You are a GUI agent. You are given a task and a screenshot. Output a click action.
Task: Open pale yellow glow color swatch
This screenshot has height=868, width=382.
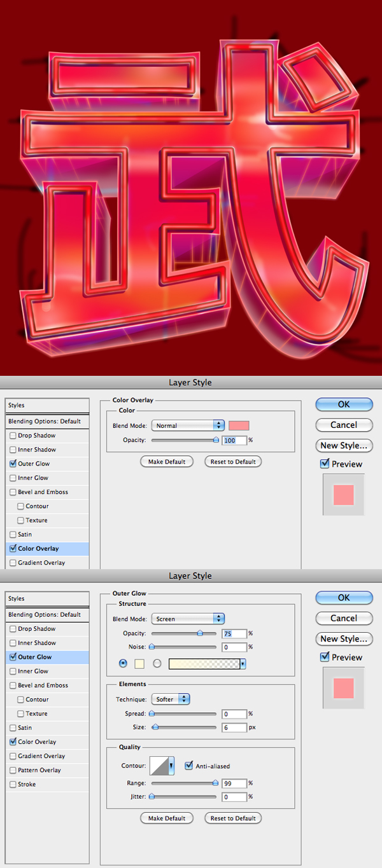click(x=139, y=663)
